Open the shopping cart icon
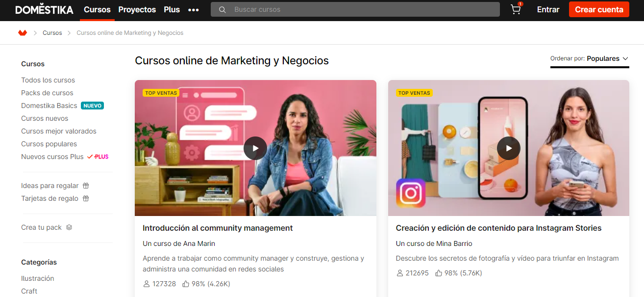Viewport: 644px width, 297px height. [516, 9]
